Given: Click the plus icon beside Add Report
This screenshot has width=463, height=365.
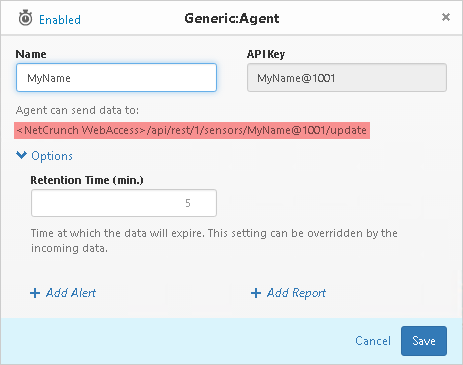Looking at the screenshot, I should pos(256,293).
